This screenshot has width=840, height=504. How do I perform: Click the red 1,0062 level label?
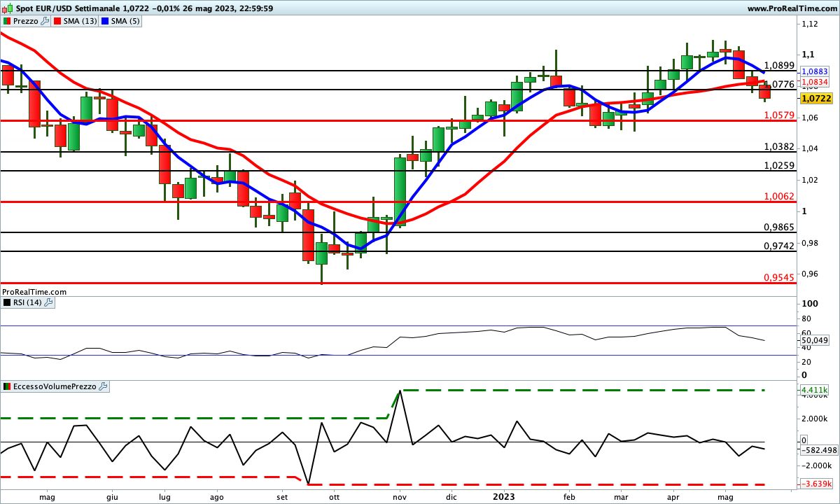pos(779,197)
